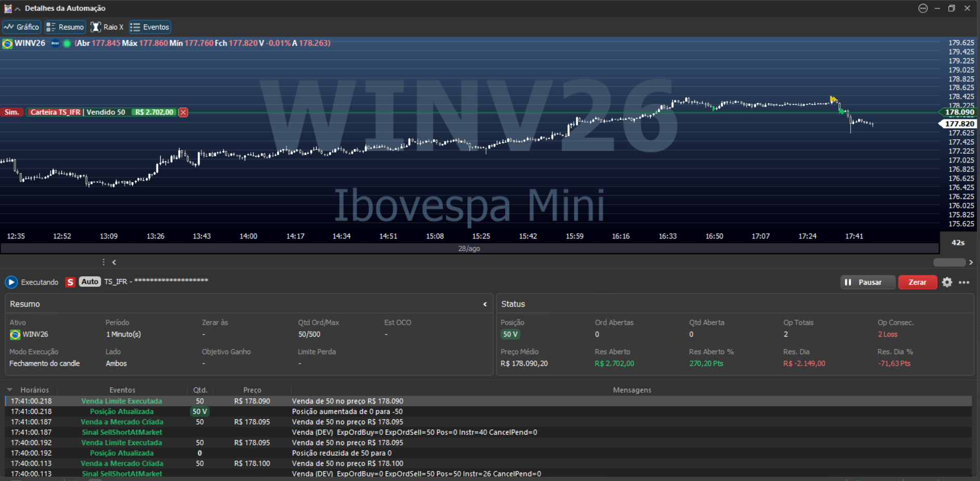Image resolution: width=980 pixels, height=481 pixels.
Task: Click the TS_IFR strategy name text
Action: [115, 282]
